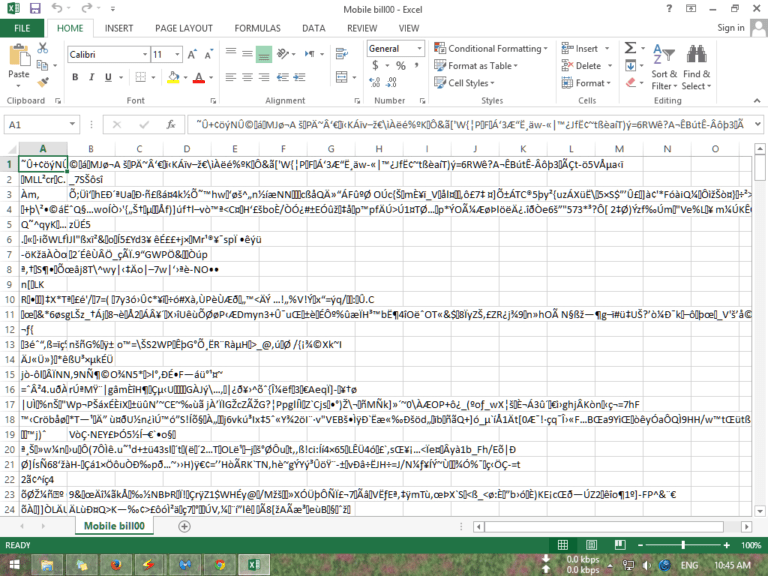Viewport: 768px width, 576px height.
Task: Toggle Bold formatting
Action: pyautogui.click(x=75, y=77)
